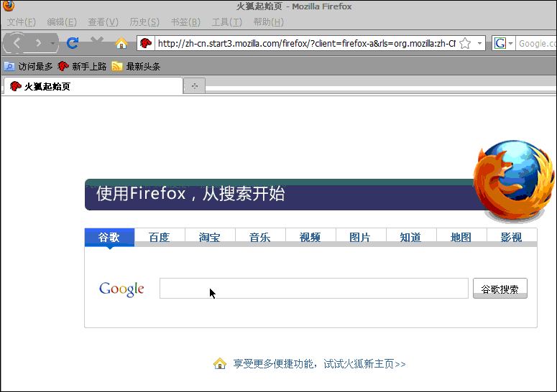Reload the current page
Viewport: 557px width, 392px height.
(x=73, y=43)
